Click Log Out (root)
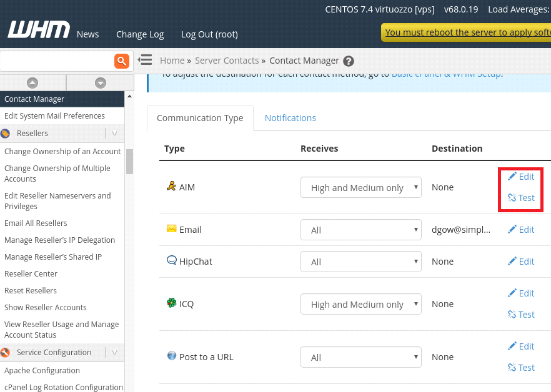Viewport: 551px width, 392px height. [x=209, y=34]
